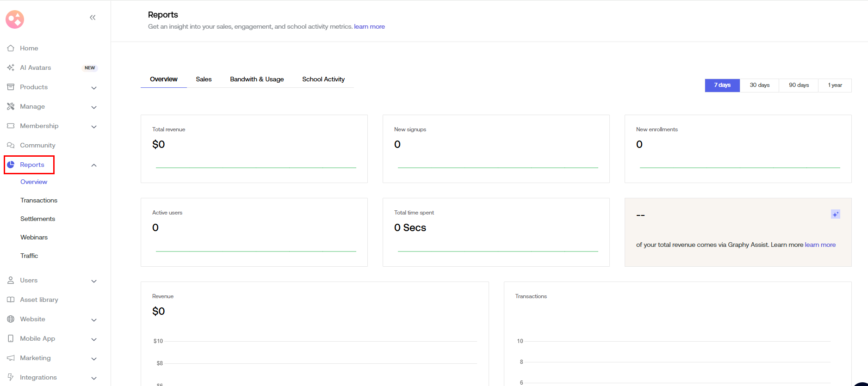Click the Asset library book icon
Image resolution: width=868 pixels, height=386 pixels.
(x=11, y=300)
